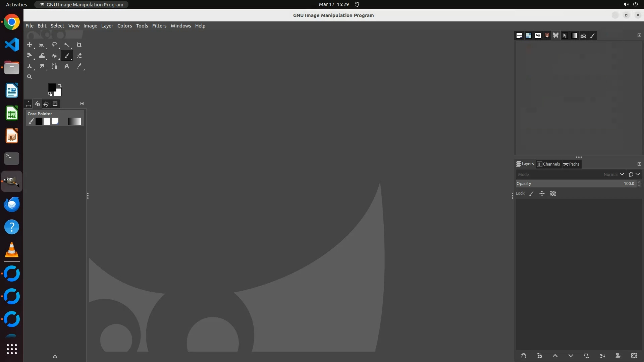Open the Filters menu
The width and height of the screenshot is (644, 362).
[x=159, y=26]
